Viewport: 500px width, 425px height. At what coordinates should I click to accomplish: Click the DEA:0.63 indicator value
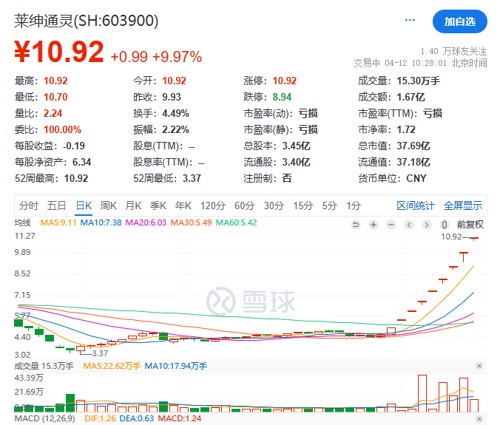137,419
